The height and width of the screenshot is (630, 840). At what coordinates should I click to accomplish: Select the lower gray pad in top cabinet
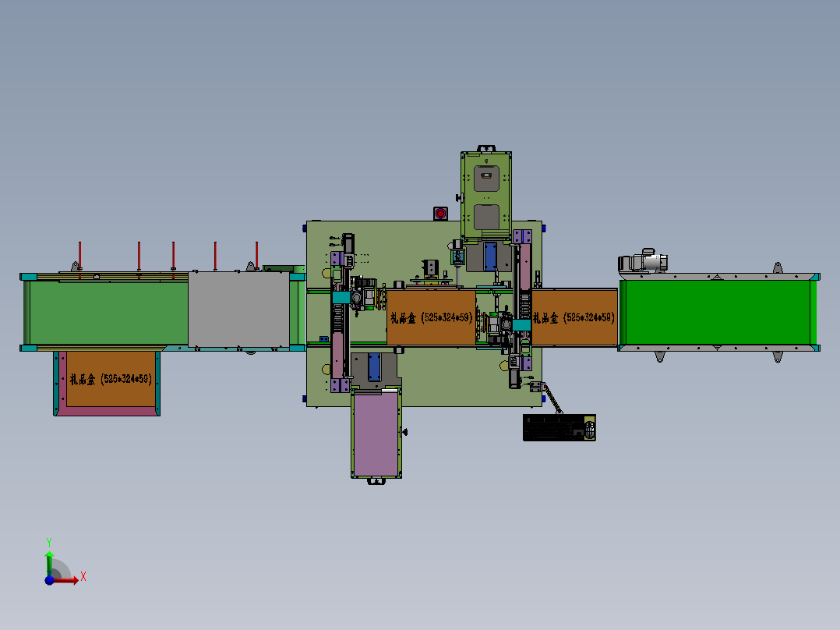click(486, 217)
